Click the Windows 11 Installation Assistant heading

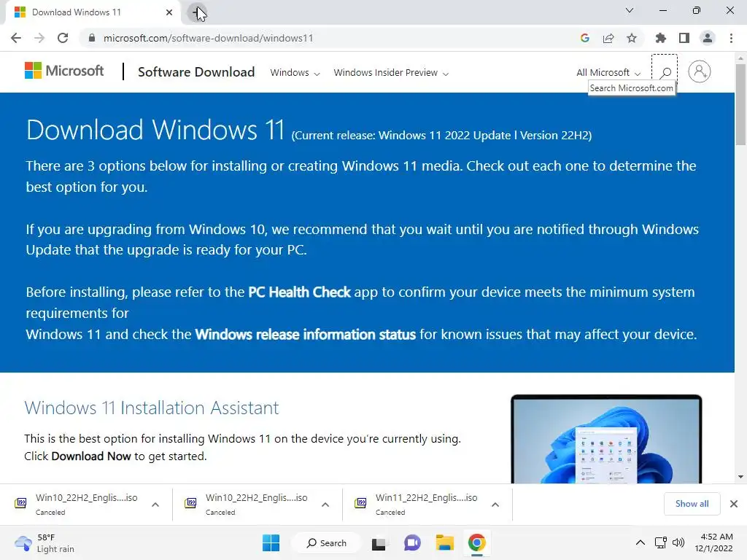152,408
